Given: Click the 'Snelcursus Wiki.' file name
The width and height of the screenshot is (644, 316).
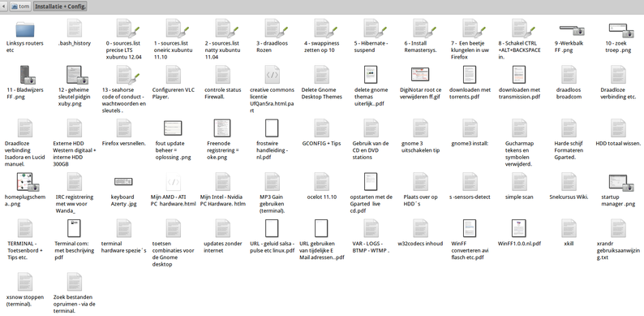Looking at the screenshot, I should [x=569, y=197].
